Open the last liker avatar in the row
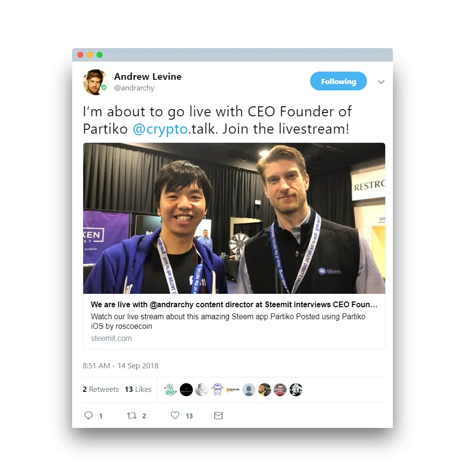The height and width of the screenshot is (476, 465). tap(296, 390)
